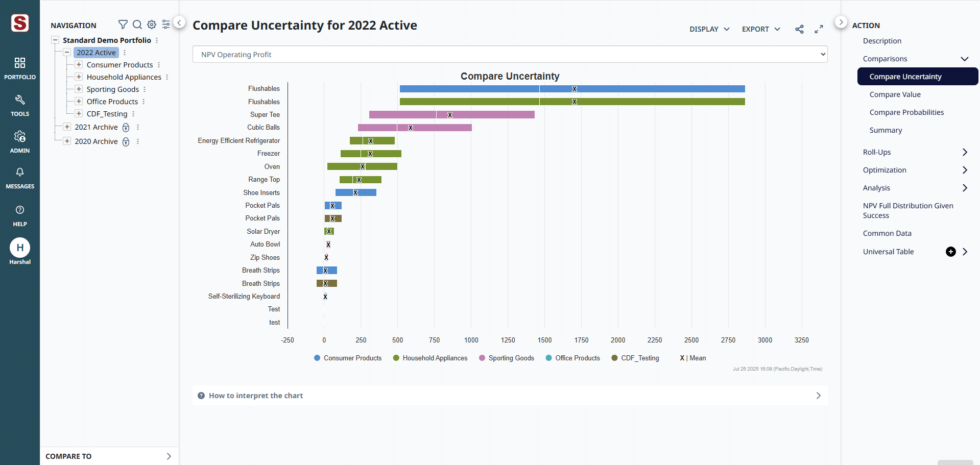The height and width of the screenshot is (465, 980).
Task: Click the share icon near Export
Action: 799,29
